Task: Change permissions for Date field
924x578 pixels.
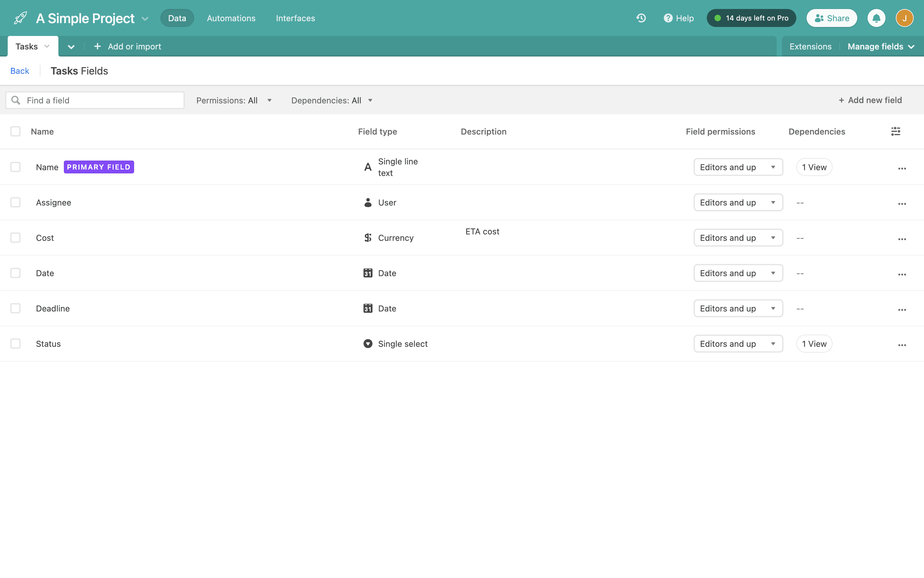Action: 738,273
